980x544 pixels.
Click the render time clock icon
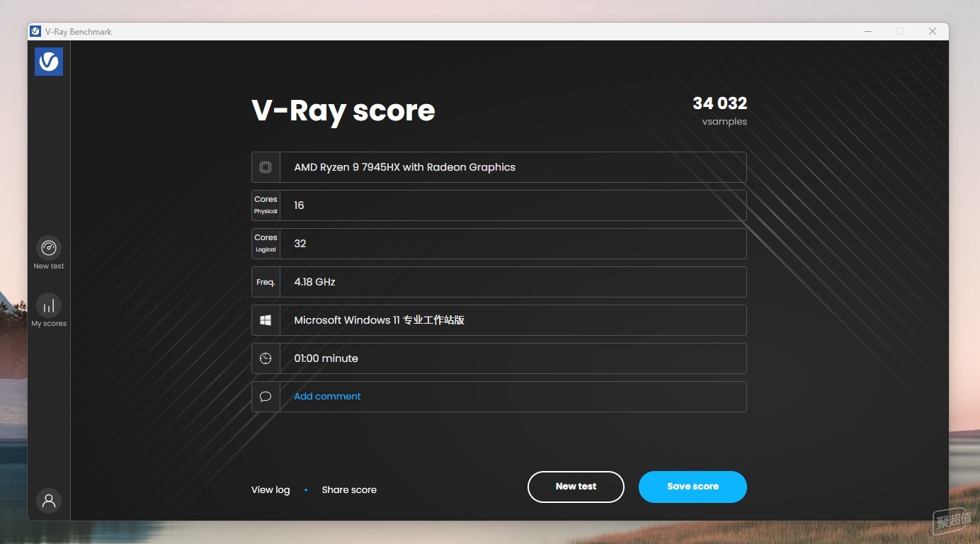pos(266,358)
